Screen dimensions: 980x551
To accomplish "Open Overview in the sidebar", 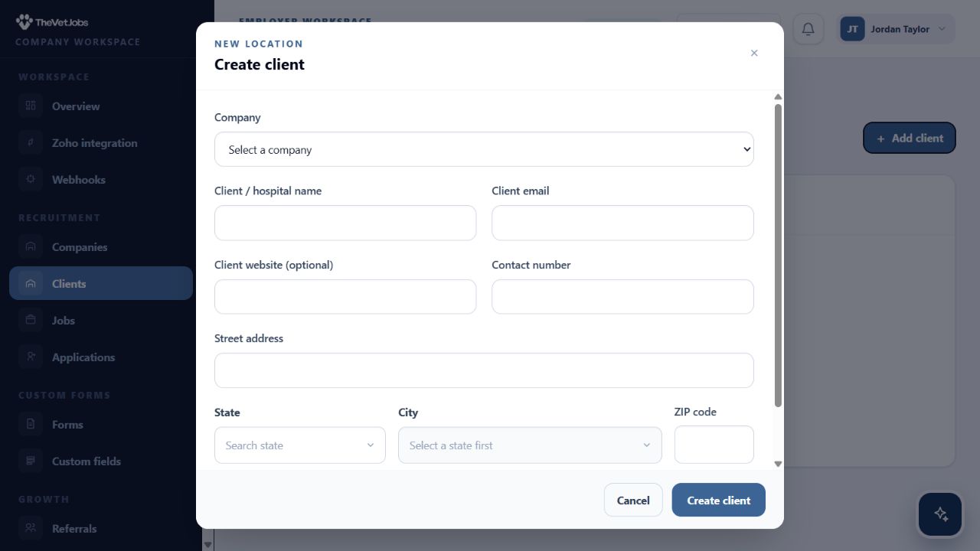I will coord(101,106).
